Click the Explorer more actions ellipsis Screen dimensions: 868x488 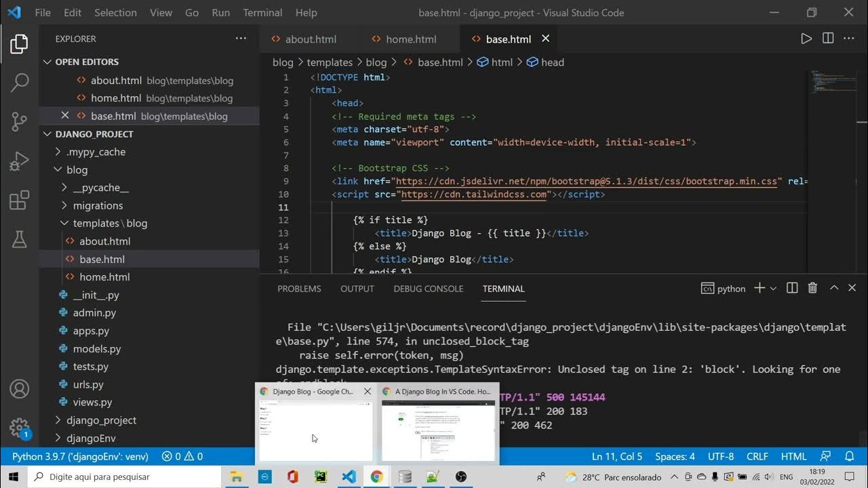point(241,39)
